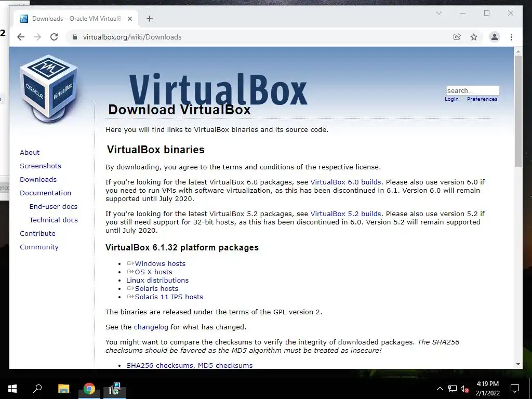Open the SHA256 checksums link
Screen dimensions: 532x399
tap(160, 365)
